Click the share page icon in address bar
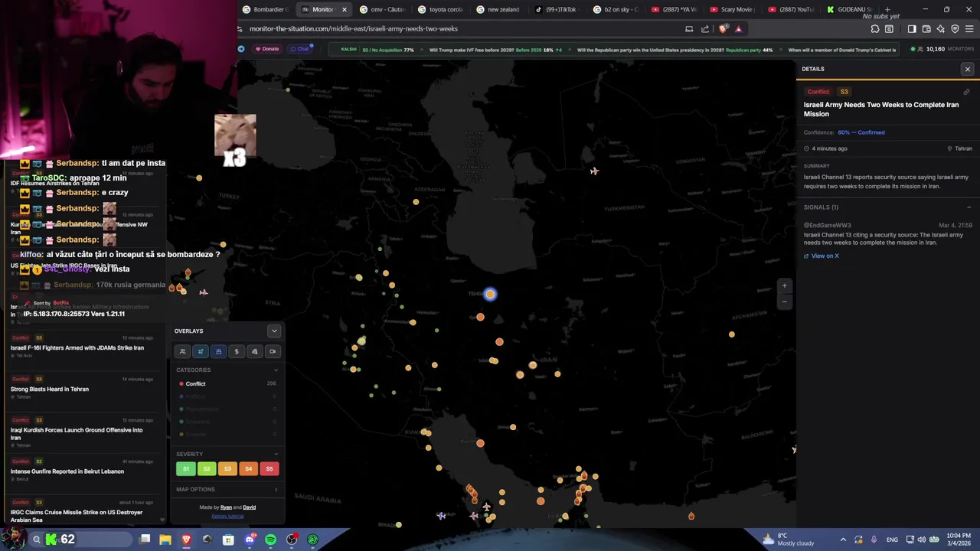 tap(705, 29)
